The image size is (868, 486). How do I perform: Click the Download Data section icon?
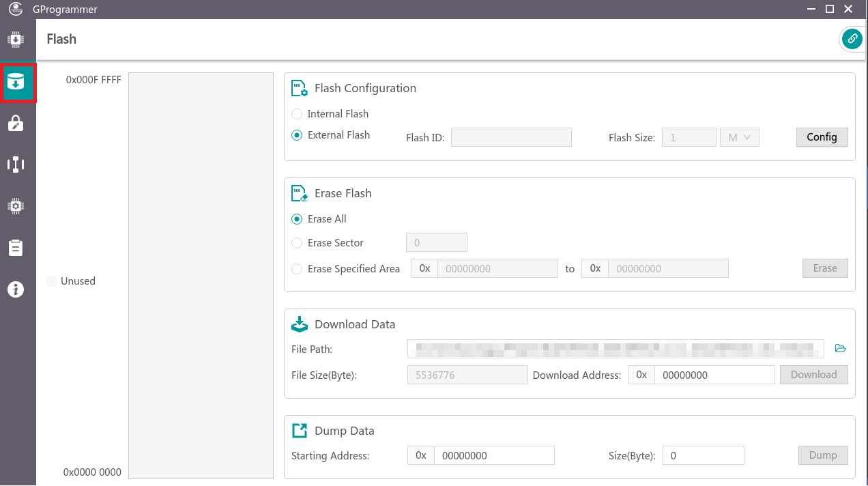300,324
